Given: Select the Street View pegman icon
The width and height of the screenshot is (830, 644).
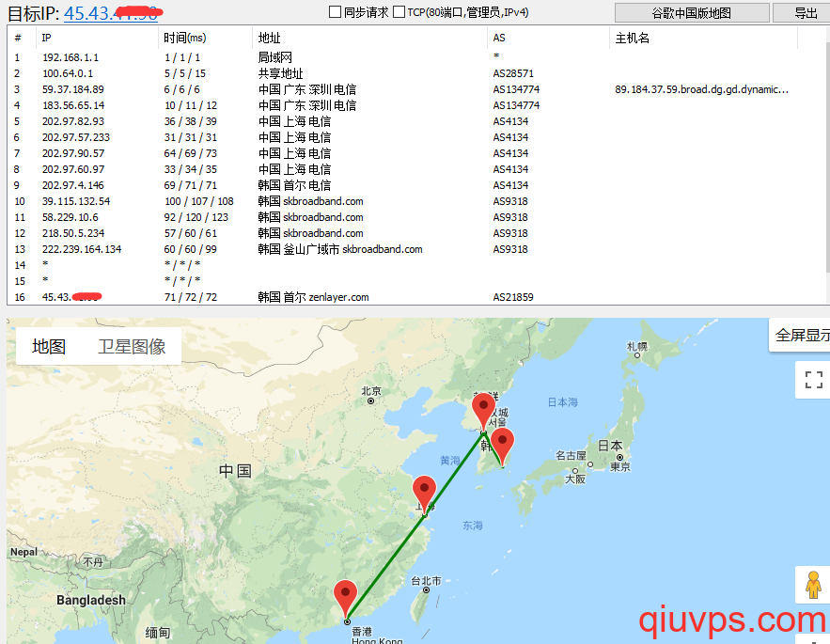Looking at the screenshot, I should point(813,585).
